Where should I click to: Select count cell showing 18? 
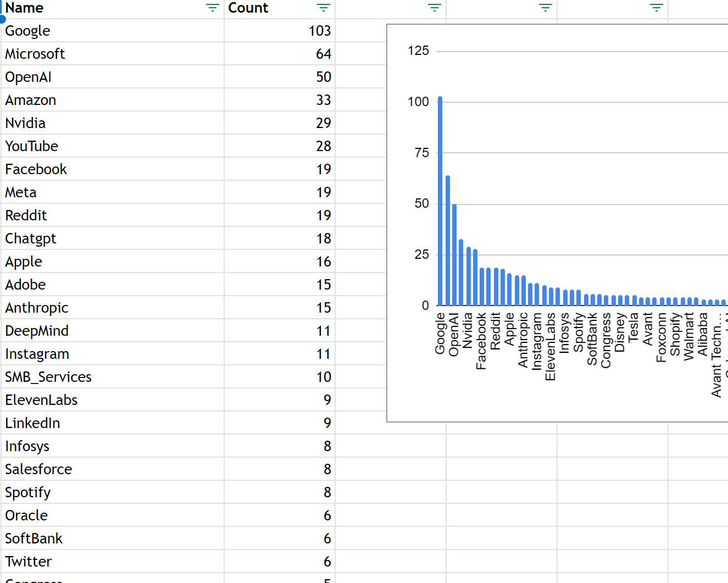pos(280,238)
